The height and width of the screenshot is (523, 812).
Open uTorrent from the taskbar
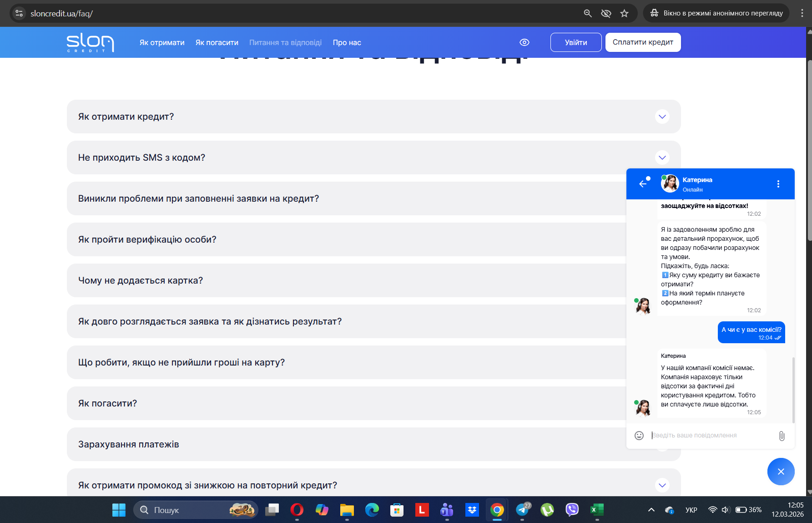(547, 510)
